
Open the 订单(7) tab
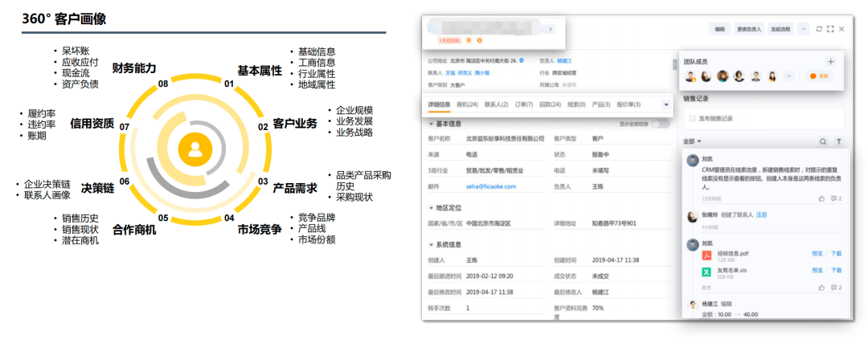[523, 104]
